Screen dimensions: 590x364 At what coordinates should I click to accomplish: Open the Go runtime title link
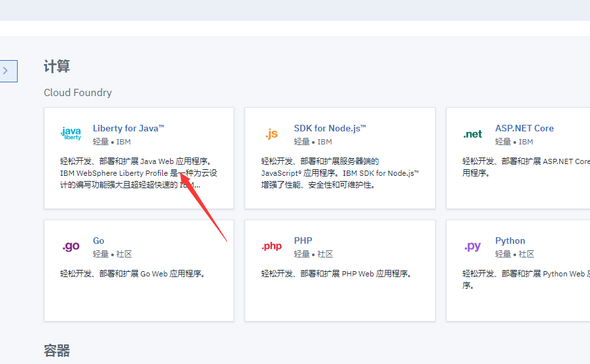pyautogui.click(x=99, y=240)
